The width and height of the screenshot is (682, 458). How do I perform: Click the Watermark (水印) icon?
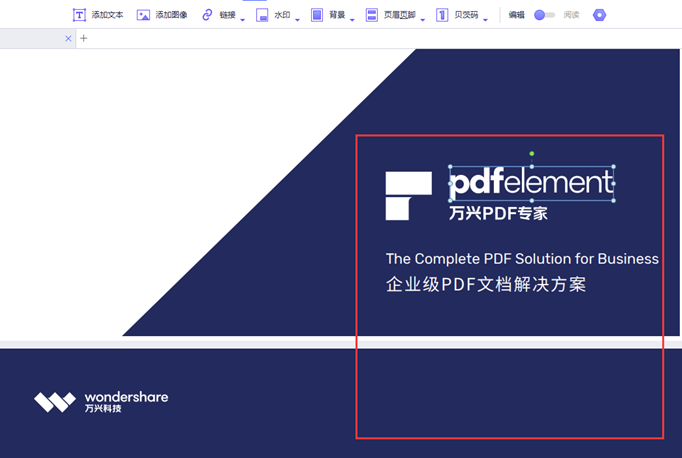tap(262, 15)
